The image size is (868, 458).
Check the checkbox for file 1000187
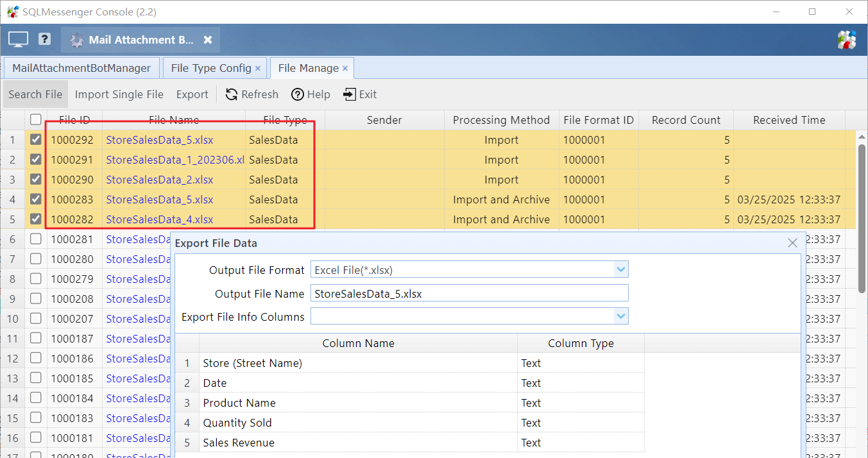click(x=36, y=338)
